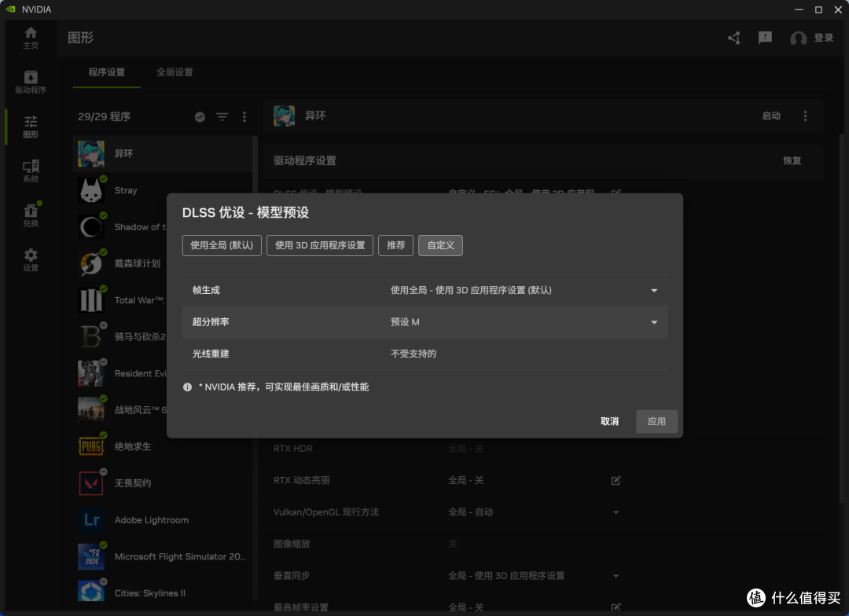Image resolution: width=849 pixels, height=616 pixels.
Task: Choose the 自定义 preset option
Action: pos(441,245)
